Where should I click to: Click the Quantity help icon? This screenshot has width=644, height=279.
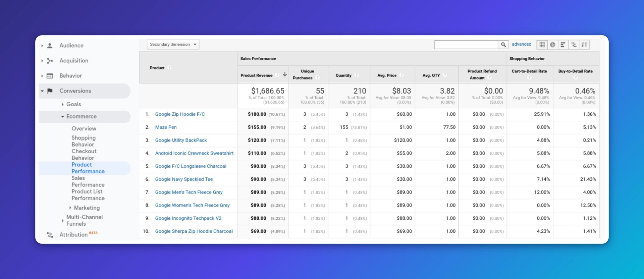(x=356, y=75)
